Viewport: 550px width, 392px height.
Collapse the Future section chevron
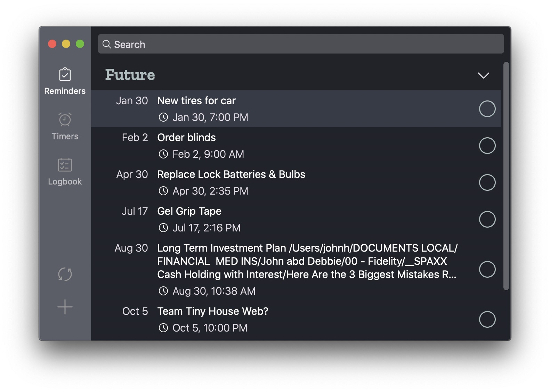pyautogui.click(x=483, y=75)
